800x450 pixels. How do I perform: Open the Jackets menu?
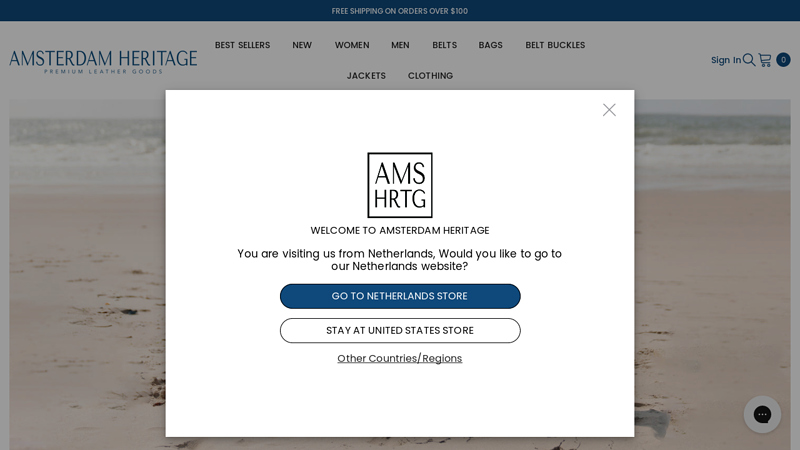pyautogui.click(x=366, y=76)
